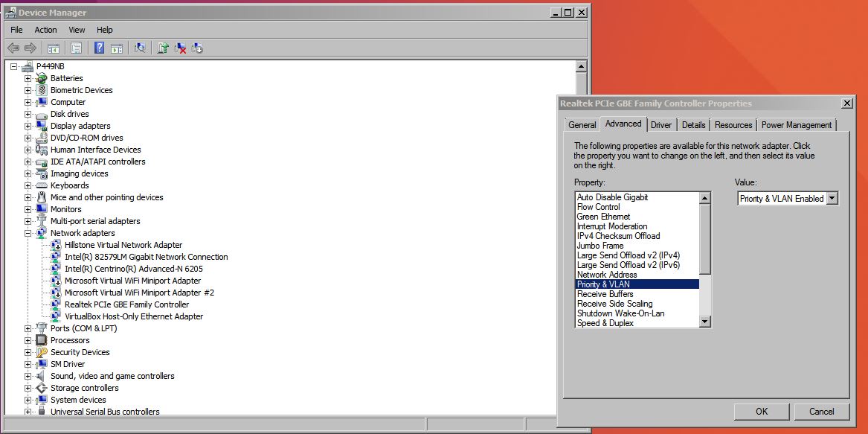Click the Batteries category icon

(x=42, y=78)
